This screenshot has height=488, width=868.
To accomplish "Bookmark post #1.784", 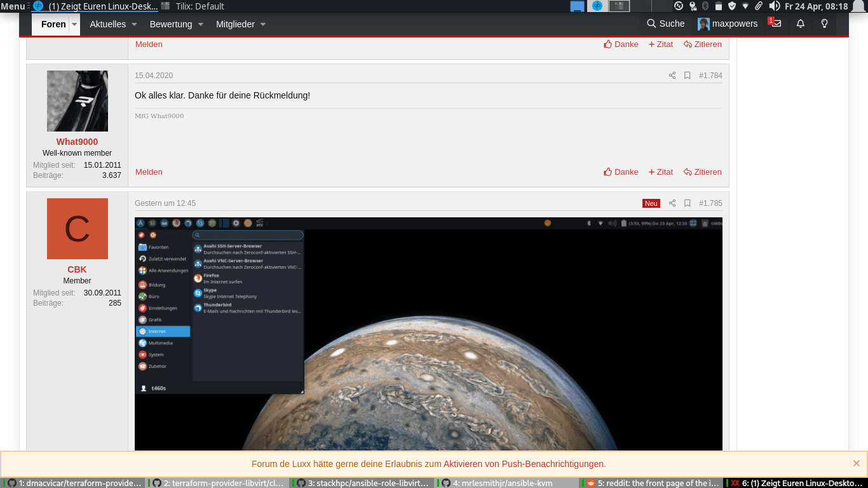I will pos(688,76).
